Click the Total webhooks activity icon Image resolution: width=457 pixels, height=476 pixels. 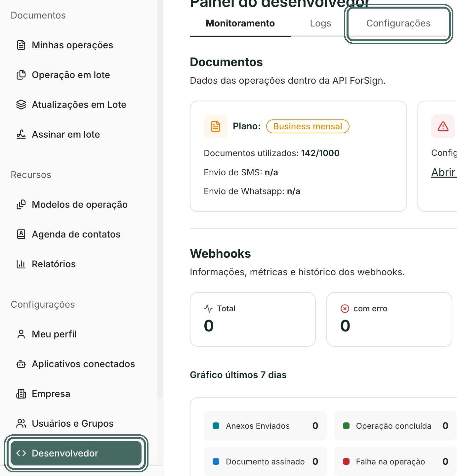[208, 309]
